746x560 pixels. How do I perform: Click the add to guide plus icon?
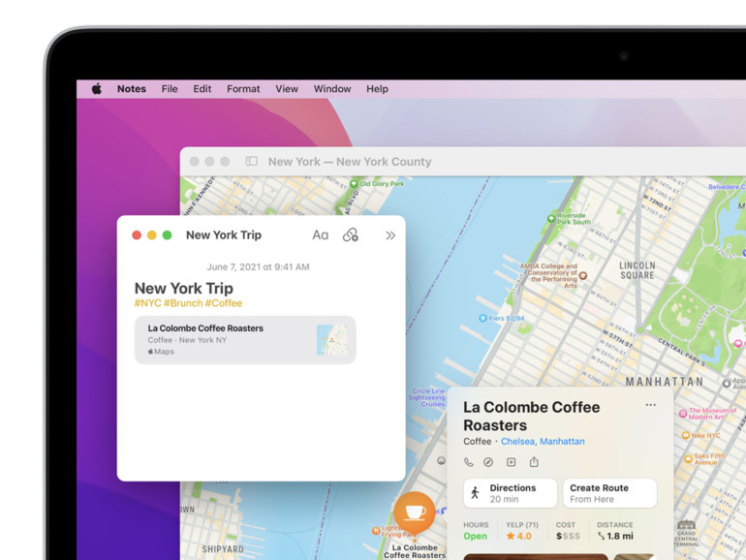pyautogui.click(x=511, y=462)
